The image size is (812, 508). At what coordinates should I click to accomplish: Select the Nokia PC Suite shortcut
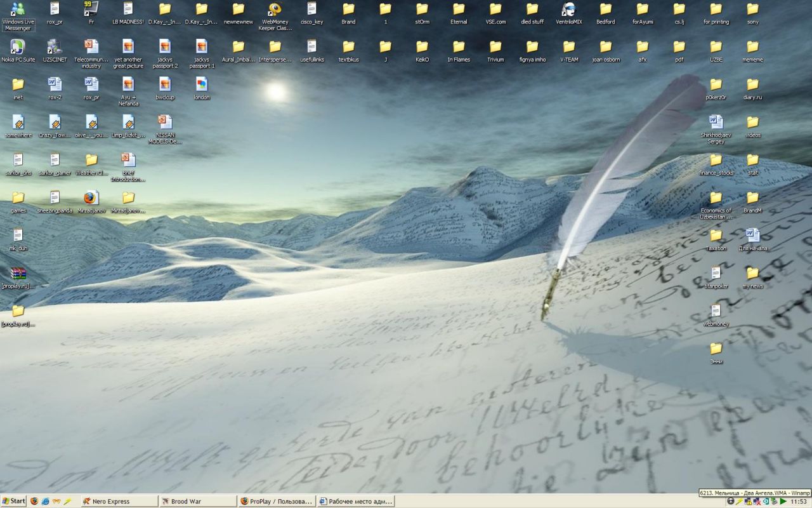point(18,47)
